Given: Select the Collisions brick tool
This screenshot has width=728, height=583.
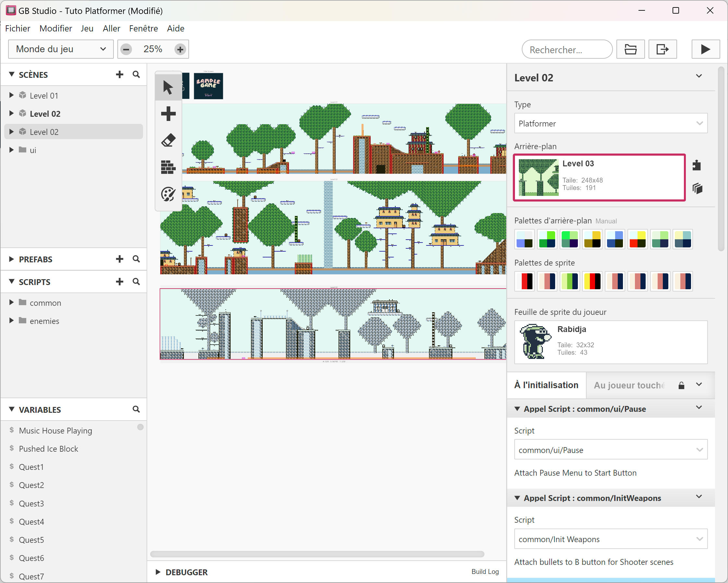Looking at the screenshot, I should 168,167.
